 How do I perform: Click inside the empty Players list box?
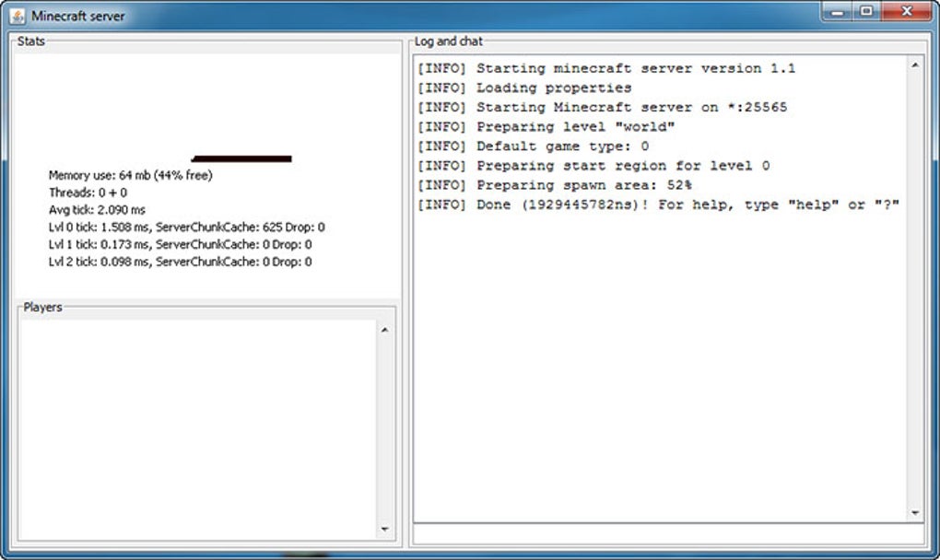198,429
